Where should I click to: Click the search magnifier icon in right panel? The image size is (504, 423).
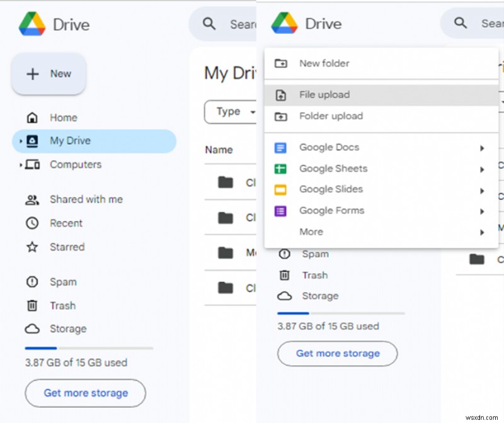(x=461, y=23)
